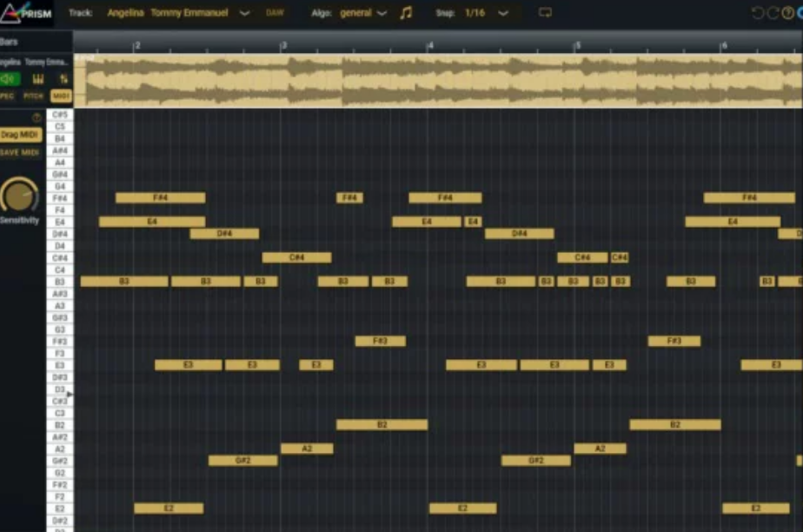803x532 pixels.
Task: Select the E2 note in bar 4
Action: [x=462, y=508]
